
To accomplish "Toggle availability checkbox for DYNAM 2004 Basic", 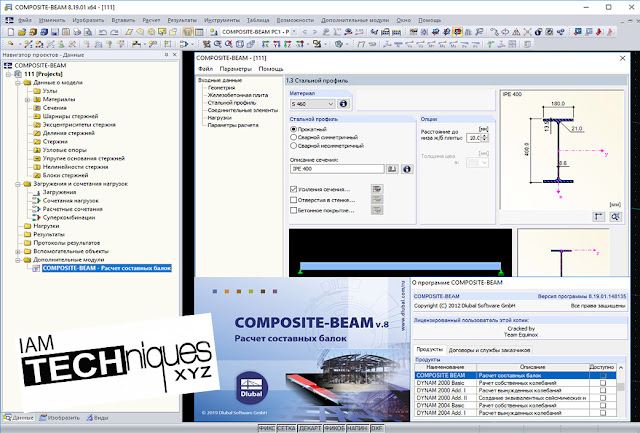I will (603, 406).
